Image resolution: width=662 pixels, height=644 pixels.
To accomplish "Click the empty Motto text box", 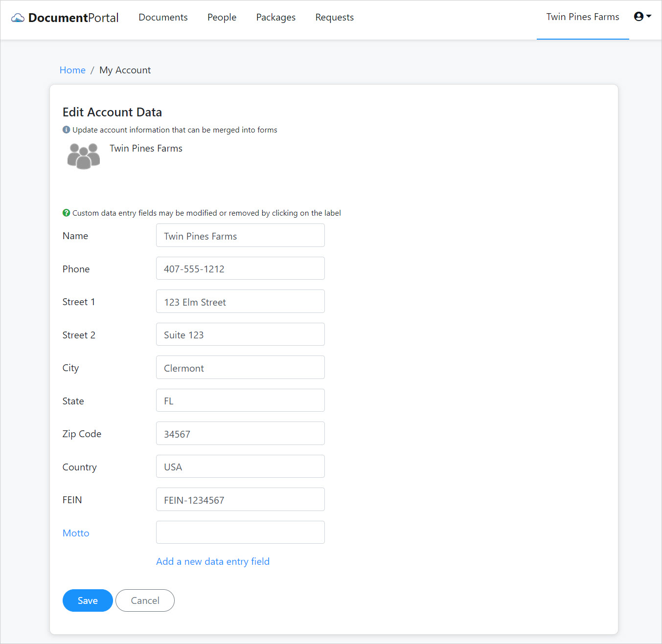I will [240, 532].
